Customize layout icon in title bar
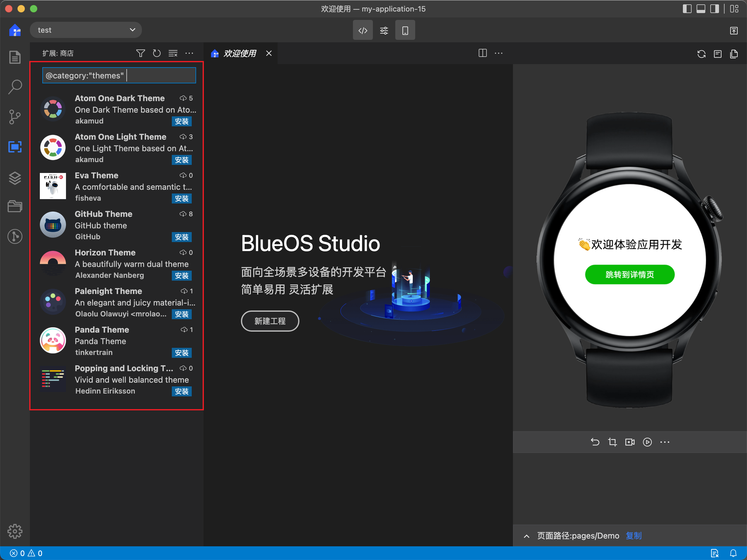 click(x=734, y=9)
